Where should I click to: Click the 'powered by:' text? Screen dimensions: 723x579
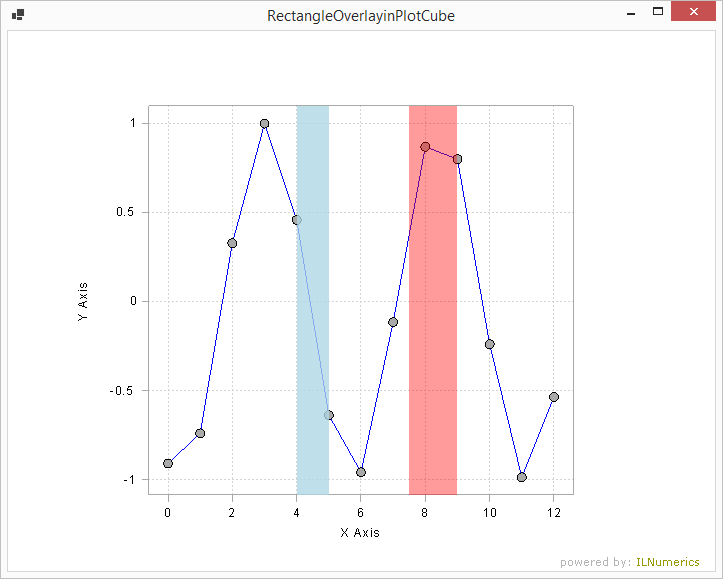tap(595, 562)
